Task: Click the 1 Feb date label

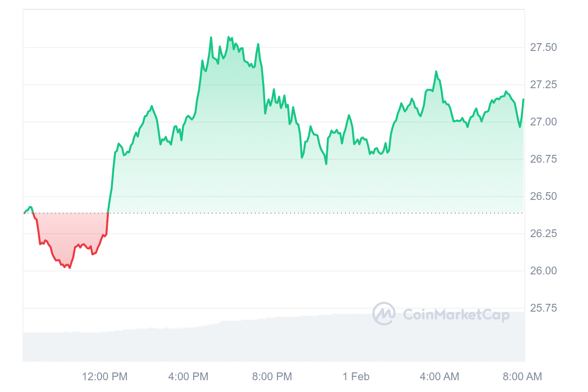Action: [356, 377]
